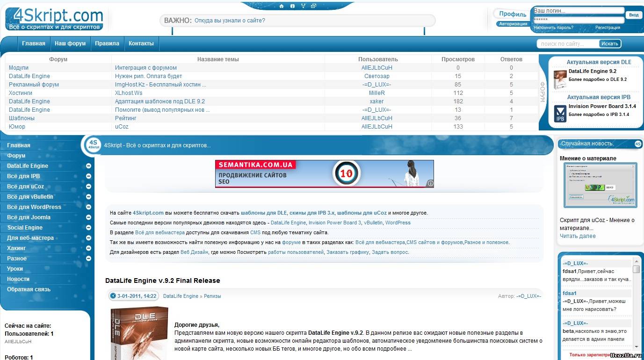
Task: Click the mail icon in top strip
Action: tap(313, 6)
